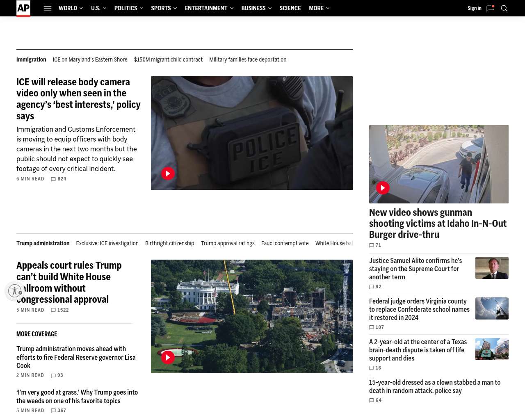Read the appeals court ballroom ruling headline
This screenshot has width=525, height=420.
(x=69, y=283)
